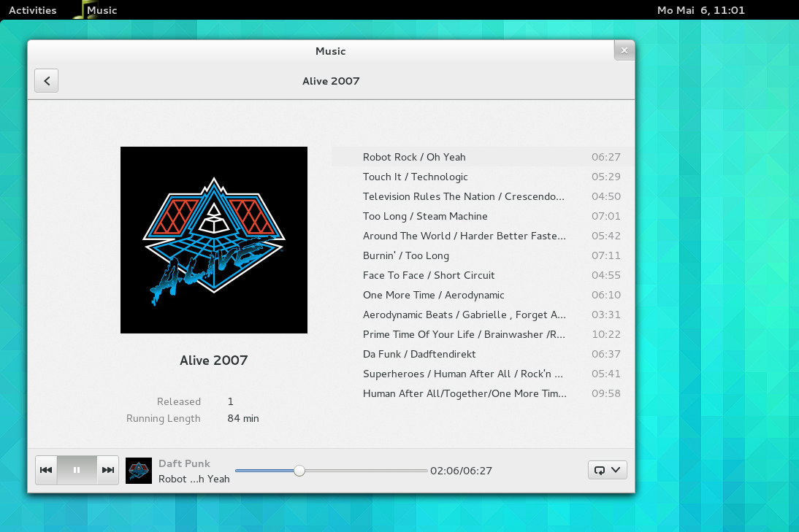
Task: Skip to the previous track
Action: pyautogui.click(x=46, y=470)
